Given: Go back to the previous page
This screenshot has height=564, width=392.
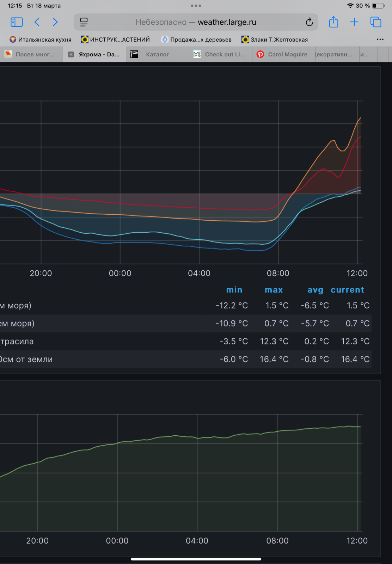Looking at the screenshot, I should coord(37,22).
